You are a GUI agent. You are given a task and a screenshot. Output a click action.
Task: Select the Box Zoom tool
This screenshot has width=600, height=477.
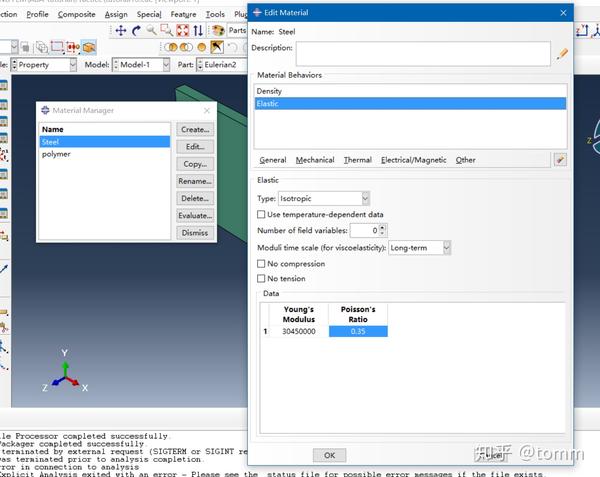tap(167, 31)
